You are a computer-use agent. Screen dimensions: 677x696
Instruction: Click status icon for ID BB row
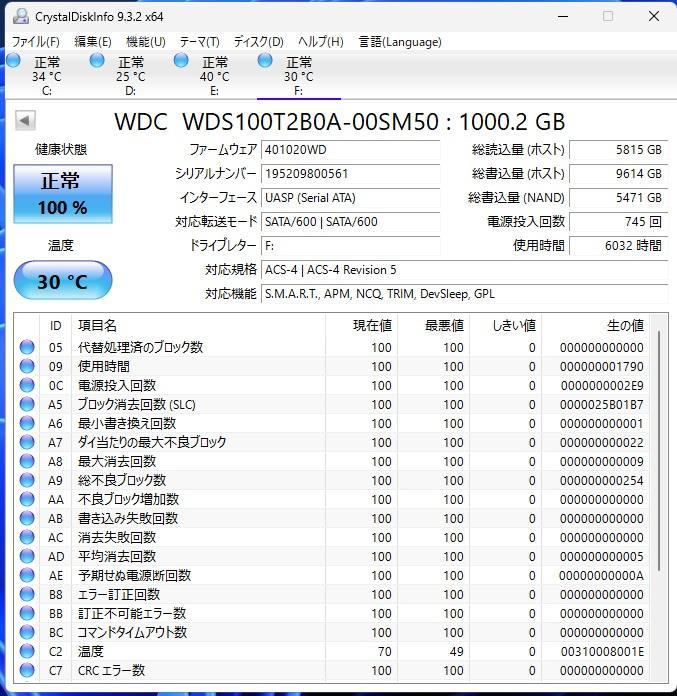pyautogui.click(x=27, y=613)
